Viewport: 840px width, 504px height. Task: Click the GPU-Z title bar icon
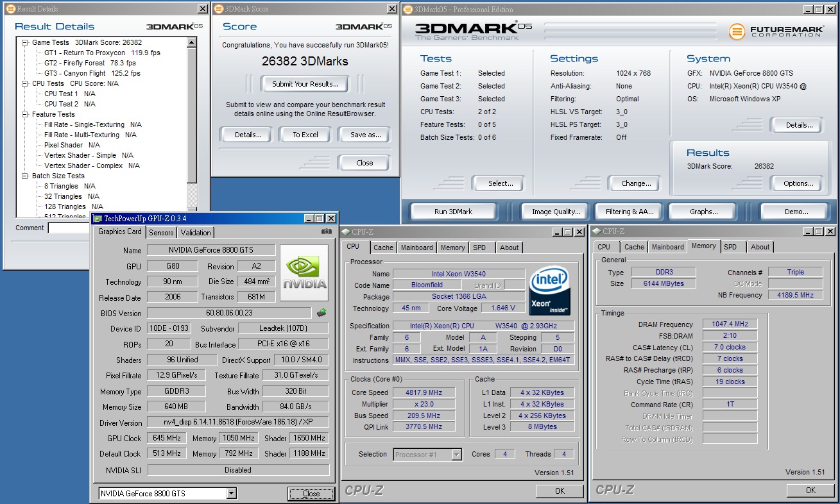98,219
